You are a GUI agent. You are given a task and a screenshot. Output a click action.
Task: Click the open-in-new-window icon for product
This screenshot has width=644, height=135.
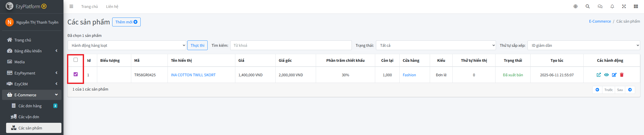pos(599,75)
